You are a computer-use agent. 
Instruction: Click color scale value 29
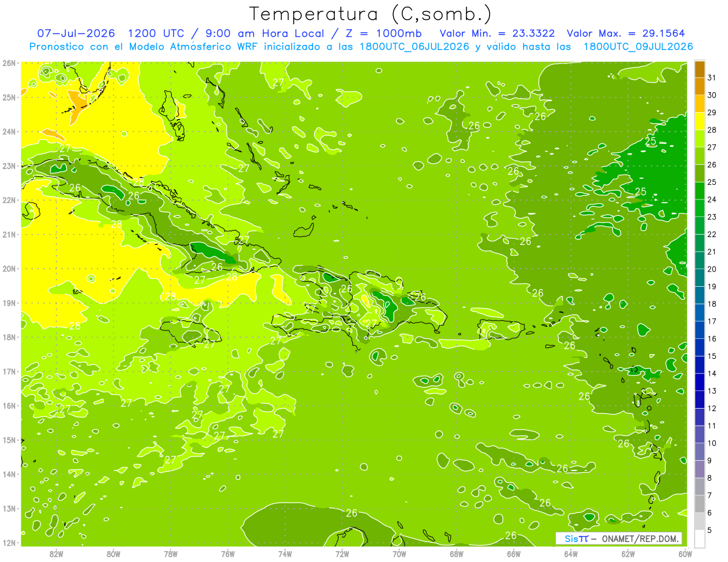tap(712, 113)
